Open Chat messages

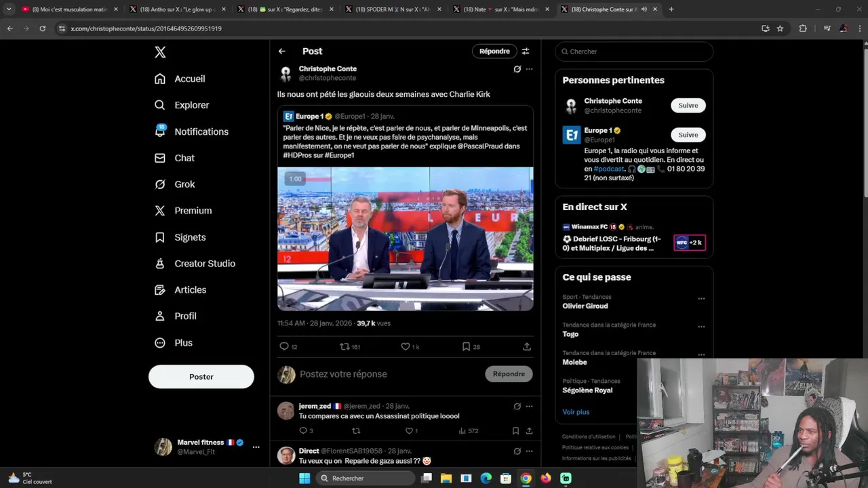coord(174,158)
